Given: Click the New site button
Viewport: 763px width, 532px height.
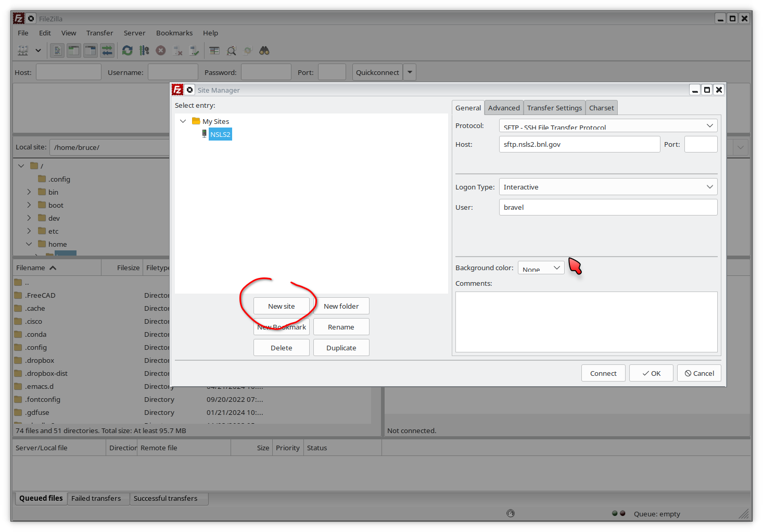Looking at the screenshot, I should tap(282, 306).
